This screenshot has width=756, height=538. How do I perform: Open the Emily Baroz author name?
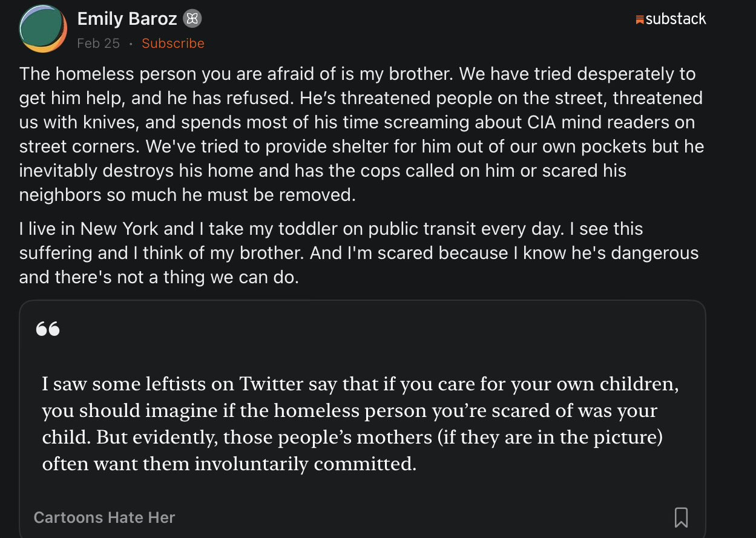pyautogui.click(x=127, y=19)
